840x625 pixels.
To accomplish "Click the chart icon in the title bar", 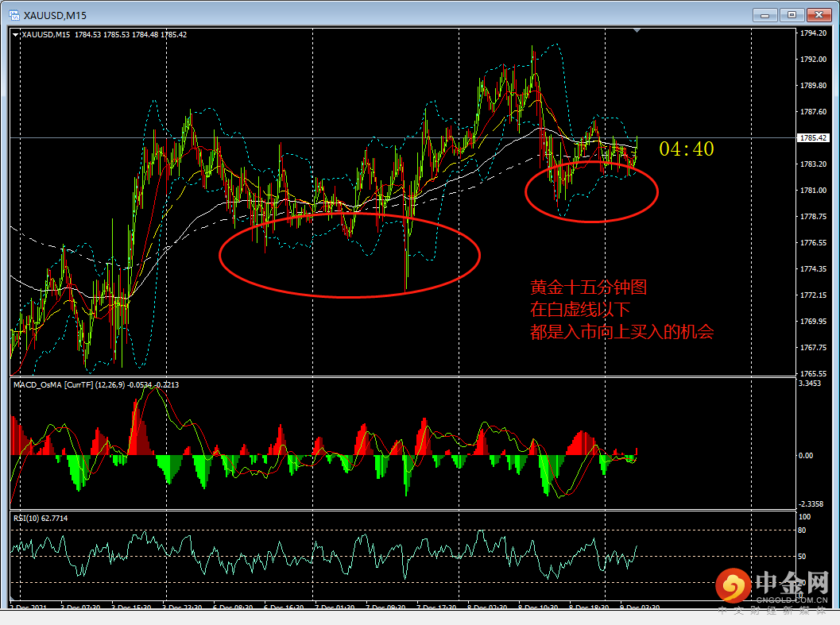I will coord(14,15).
